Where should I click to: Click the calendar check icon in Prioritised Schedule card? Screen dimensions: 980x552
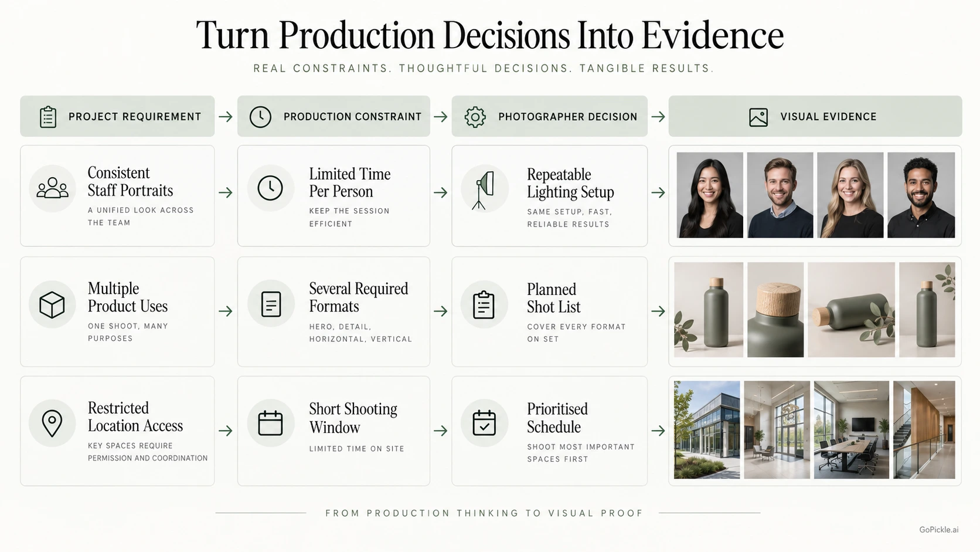coord(484,423)
